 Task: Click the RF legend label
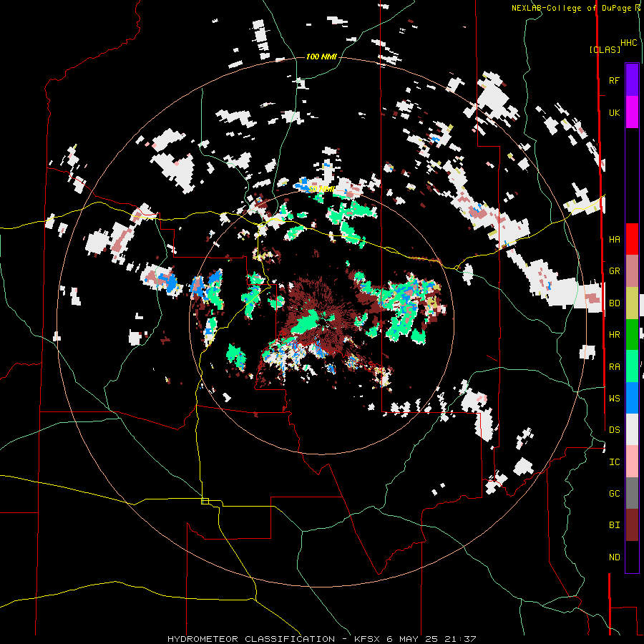click(614, 80)
